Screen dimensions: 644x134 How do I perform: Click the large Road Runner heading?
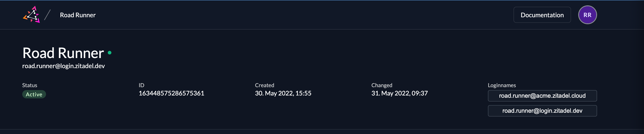click(x=63, y=53)
